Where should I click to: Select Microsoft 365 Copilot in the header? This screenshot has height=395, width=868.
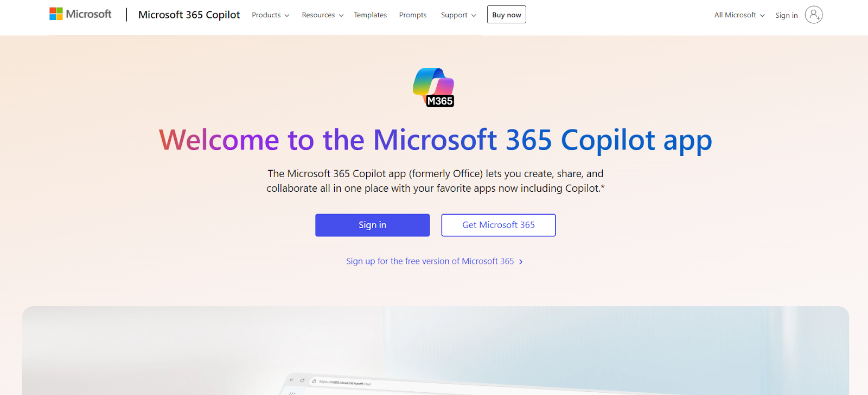pyautogui.click(x=189, y=15)
